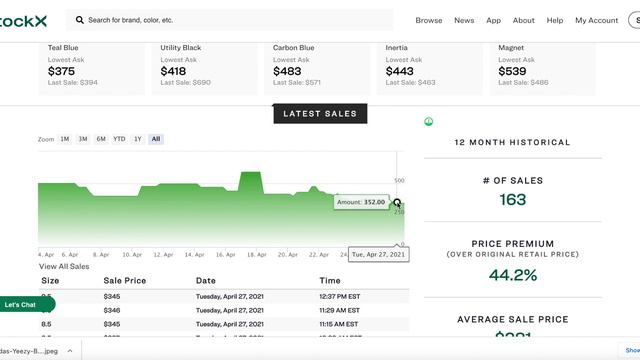The height and width of the screenshot is (360, 640).
Task: Click the Amount: 352.00 chart tooltip
Action: pos(361,202)
